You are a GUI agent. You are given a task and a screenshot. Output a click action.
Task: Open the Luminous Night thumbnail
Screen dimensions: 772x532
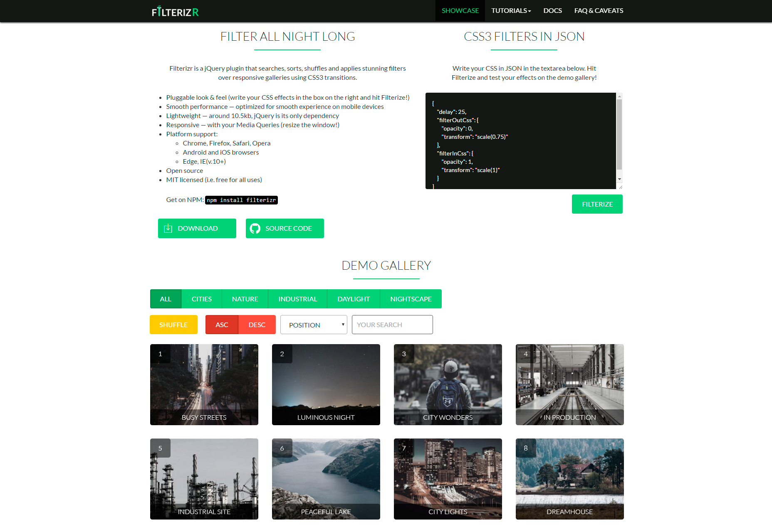[326, 384]
